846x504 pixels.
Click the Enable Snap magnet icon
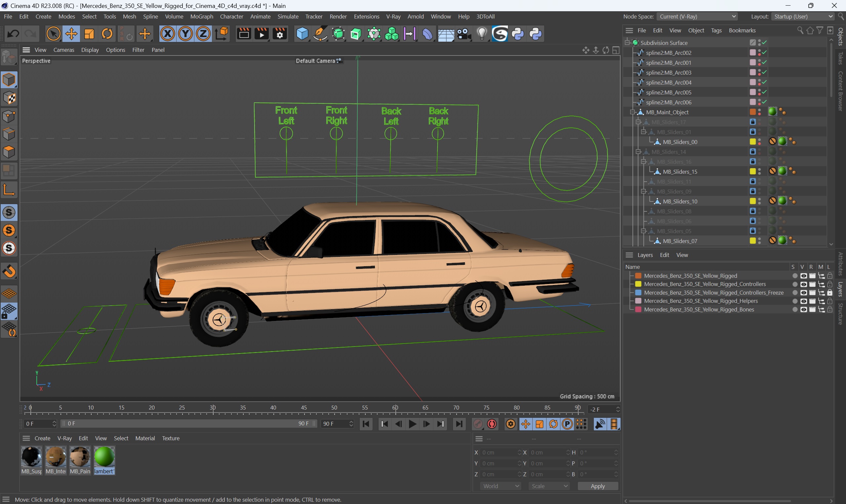coord(9,271)
